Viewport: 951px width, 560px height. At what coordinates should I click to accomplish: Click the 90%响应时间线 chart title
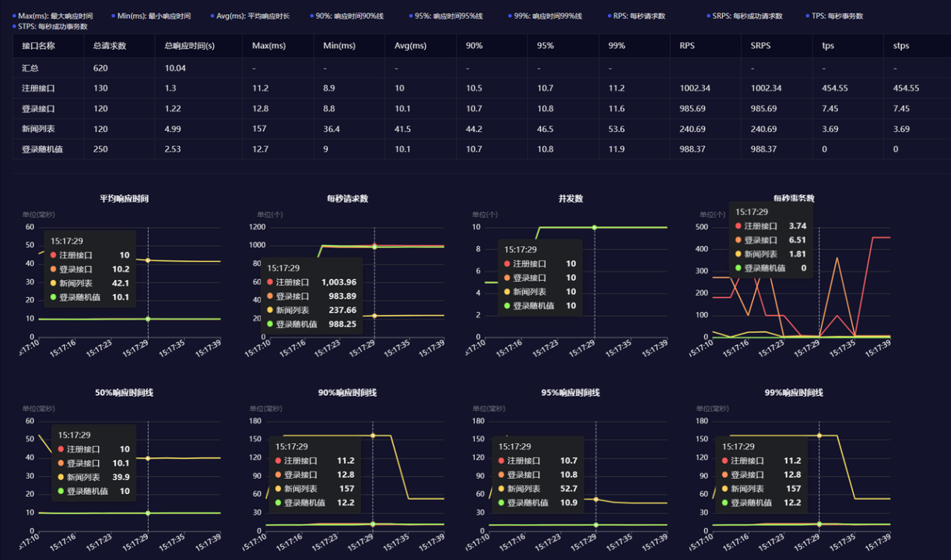point(347,392)
